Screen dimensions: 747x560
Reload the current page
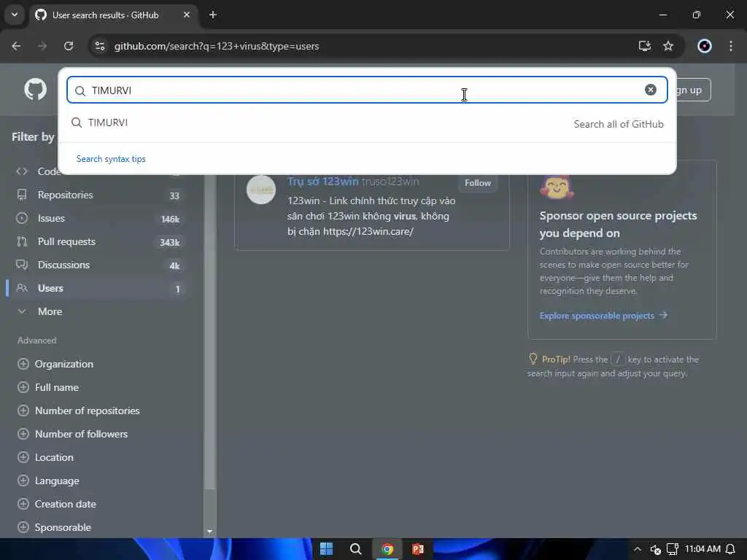click(x=69, y=46)
